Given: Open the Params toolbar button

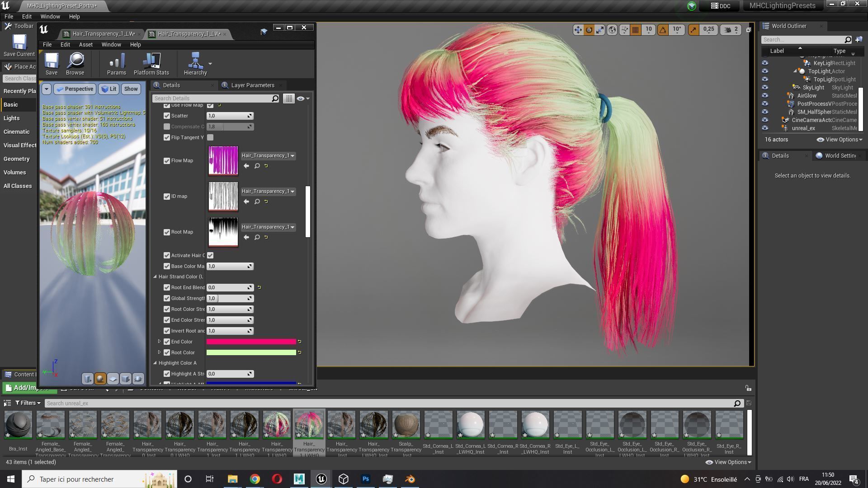Looking at the screenshot, I should (116, 64).
